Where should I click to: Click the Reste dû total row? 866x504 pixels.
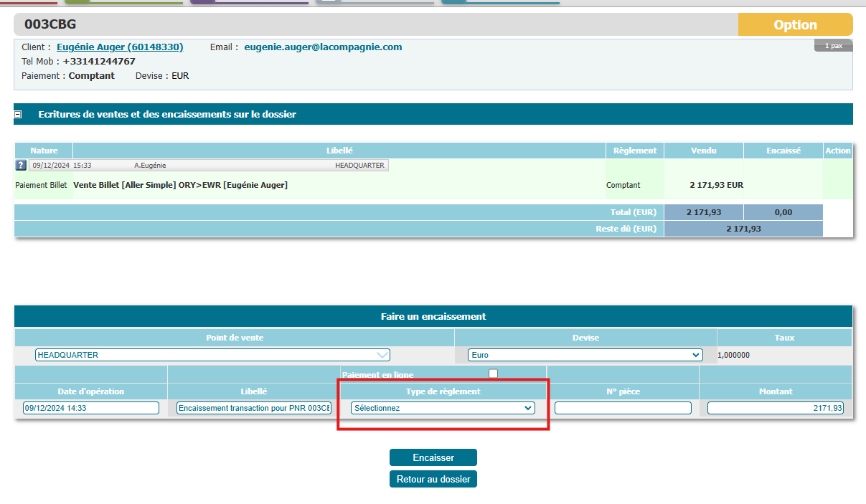pyautogui.click(x=743, y=228)
